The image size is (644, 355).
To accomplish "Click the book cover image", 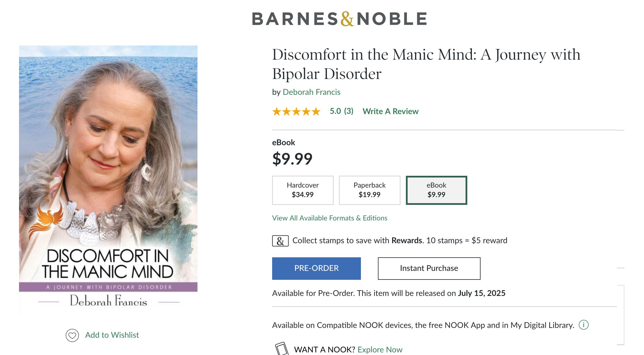I will 108,179.
